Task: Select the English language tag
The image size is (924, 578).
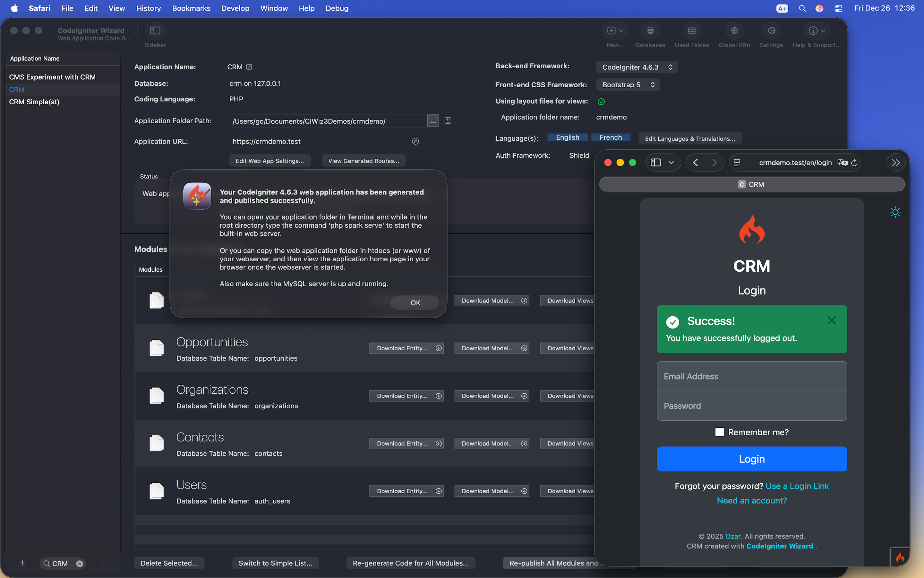Action: (x=567, y=138)
